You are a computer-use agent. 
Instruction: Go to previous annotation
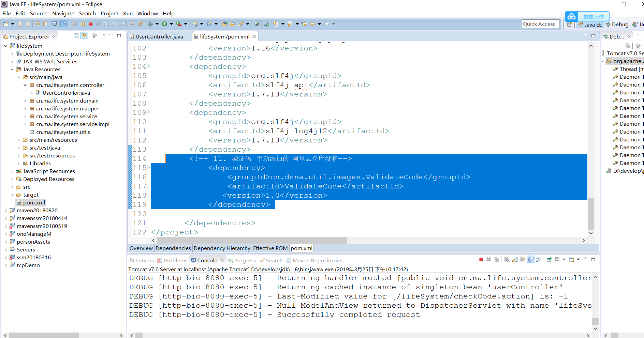[x=290, y=24]
